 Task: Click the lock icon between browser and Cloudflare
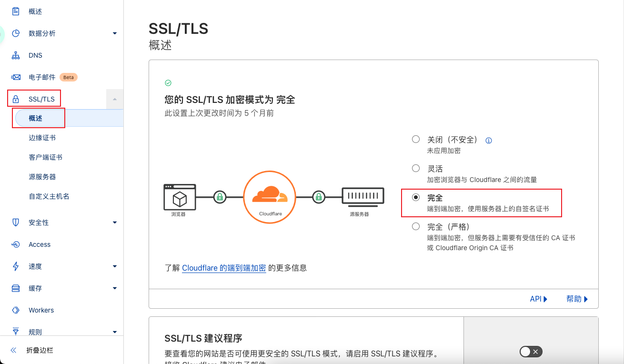pyautogui.click(x=220, y=197)
